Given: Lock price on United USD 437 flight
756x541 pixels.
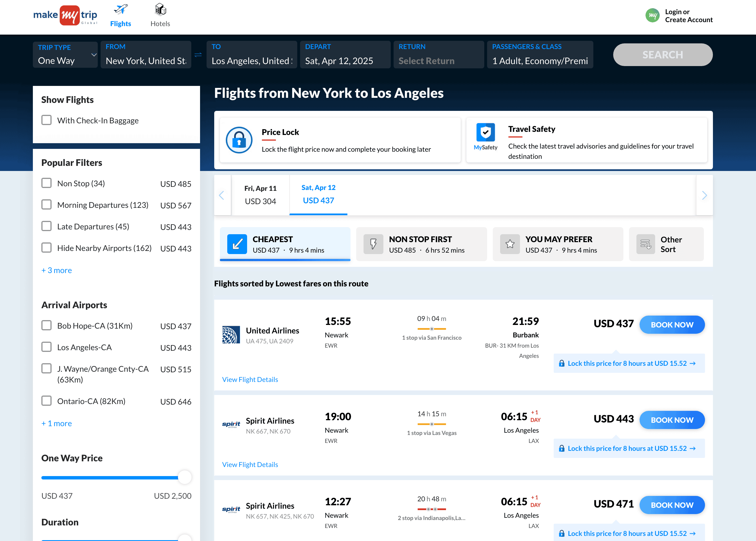Looking at the screenshot, I should [629, 363].
